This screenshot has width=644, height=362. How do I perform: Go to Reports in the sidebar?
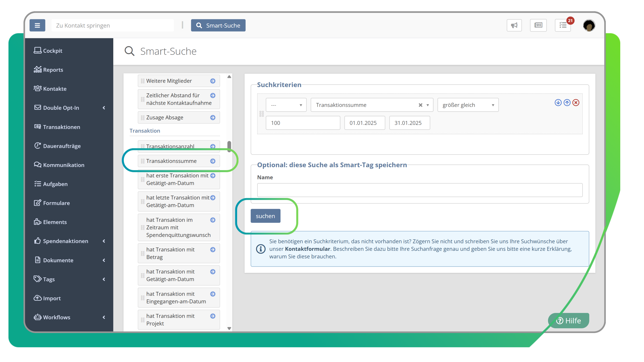coord(53,70)
